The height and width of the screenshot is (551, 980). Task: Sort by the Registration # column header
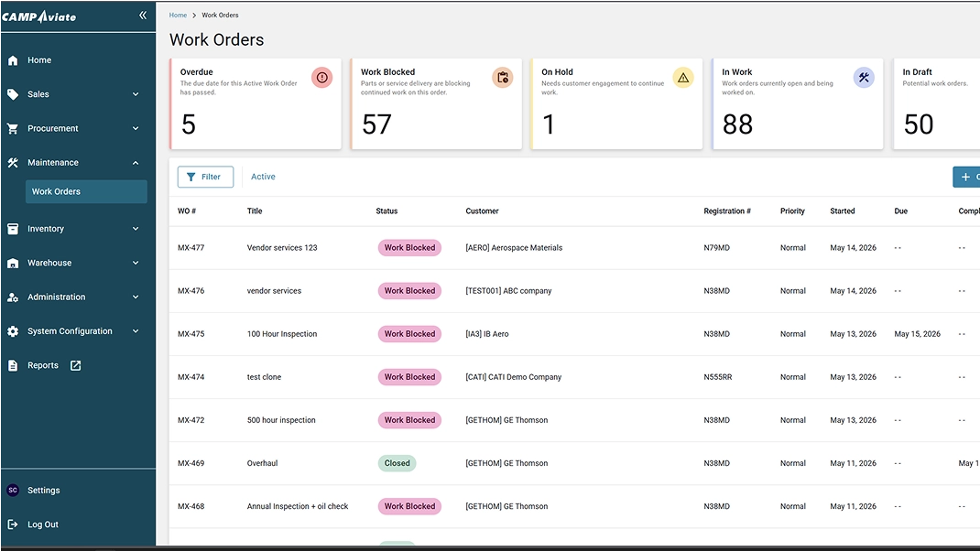tap(727, 211)
